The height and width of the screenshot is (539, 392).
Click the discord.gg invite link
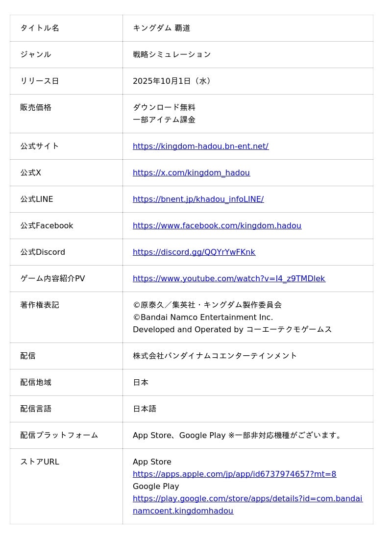point(194,252)
